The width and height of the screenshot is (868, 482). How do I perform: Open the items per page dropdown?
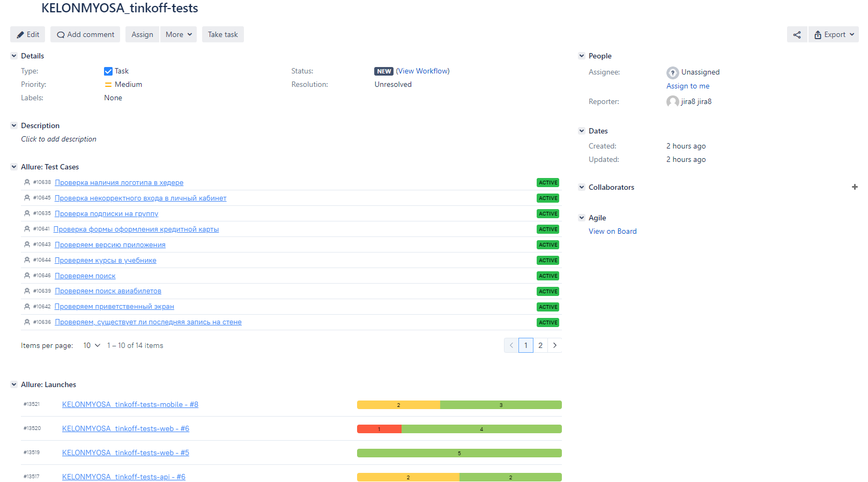point(92,345)
